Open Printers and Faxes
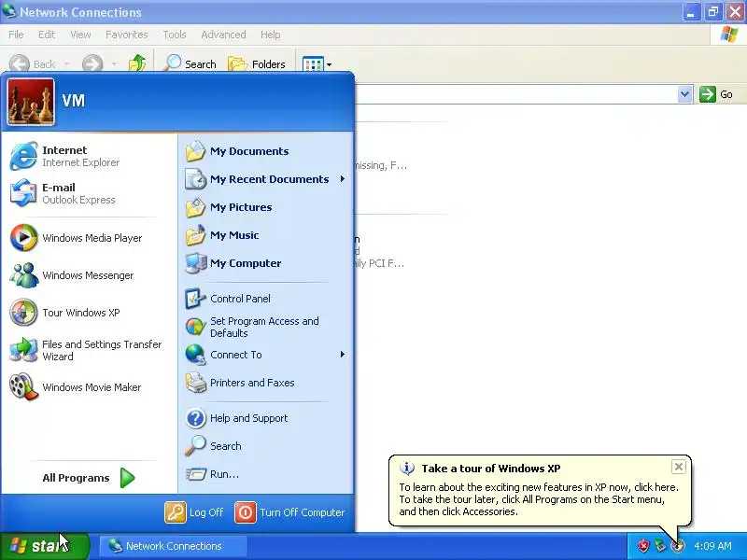 265,383
